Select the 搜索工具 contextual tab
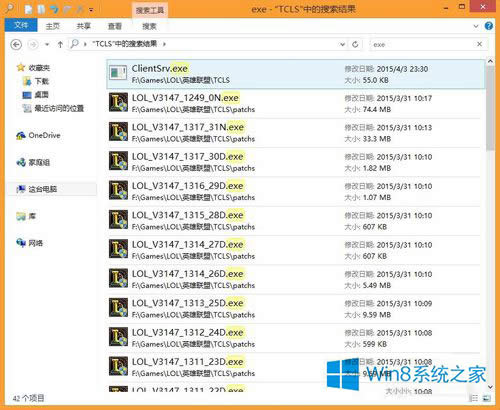This screenshot has height=410, width=500. [150, 10]
